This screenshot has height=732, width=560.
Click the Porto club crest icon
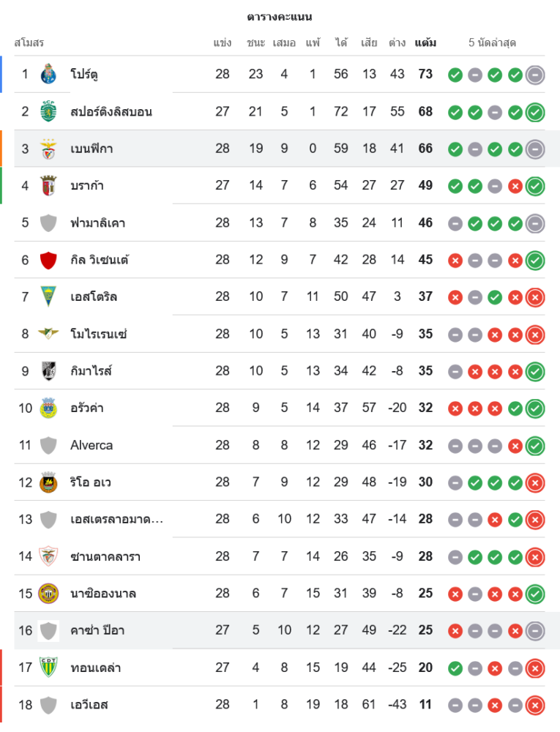coord(48,74)
